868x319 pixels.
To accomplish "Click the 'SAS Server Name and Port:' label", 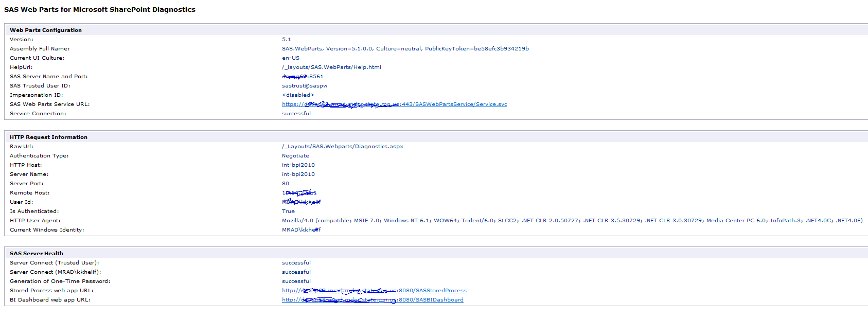I will tap(48, 77).
